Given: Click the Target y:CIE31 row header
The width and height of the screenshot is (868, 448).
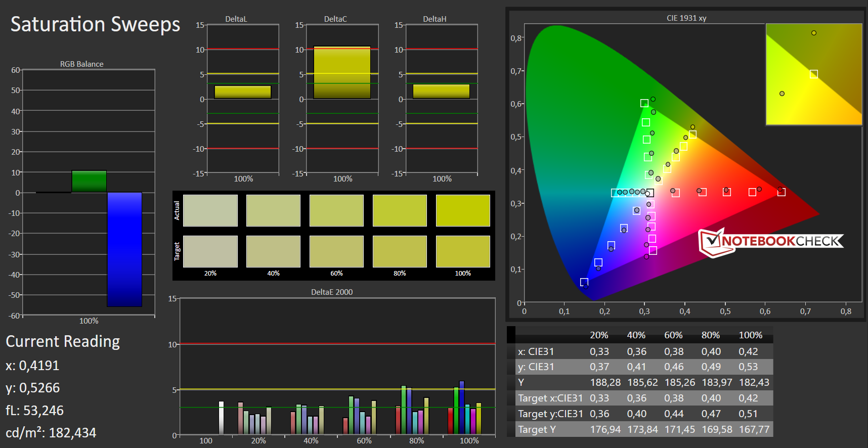Looking at the screenshot, I should click(x=550, y=414).
